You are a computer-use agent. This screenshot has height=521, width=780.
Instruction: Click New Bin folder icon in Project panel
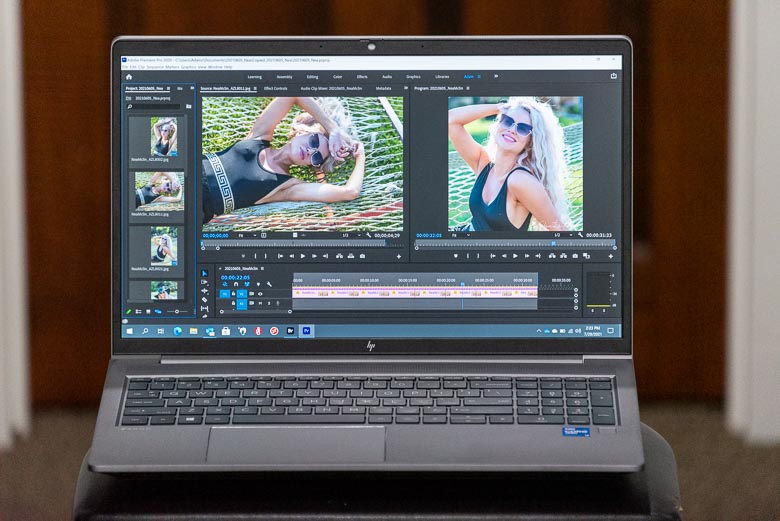(189, 106)
